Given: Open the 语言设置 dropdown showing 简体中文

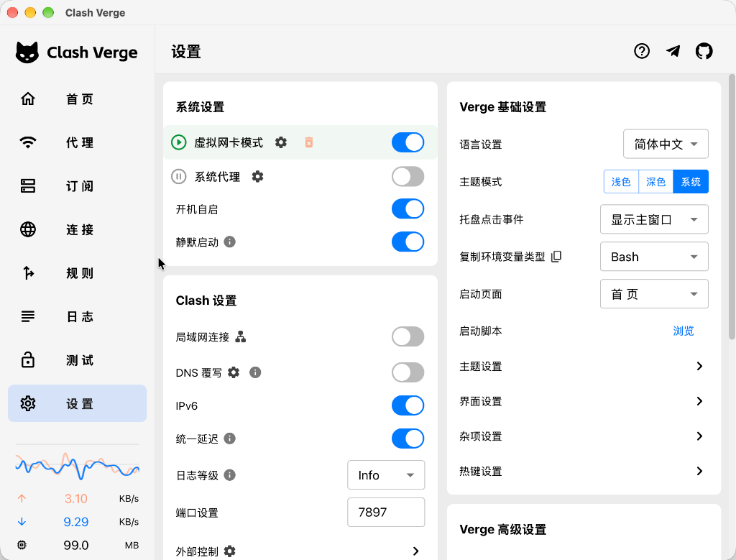Looking at the screenshot, I should (x=666, y=144).
